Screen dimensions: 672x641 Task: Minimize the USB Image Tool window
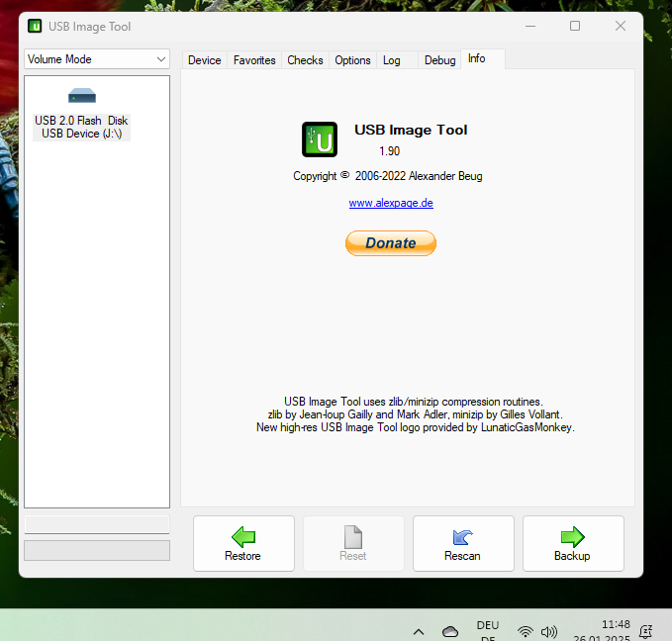(530, 26)
